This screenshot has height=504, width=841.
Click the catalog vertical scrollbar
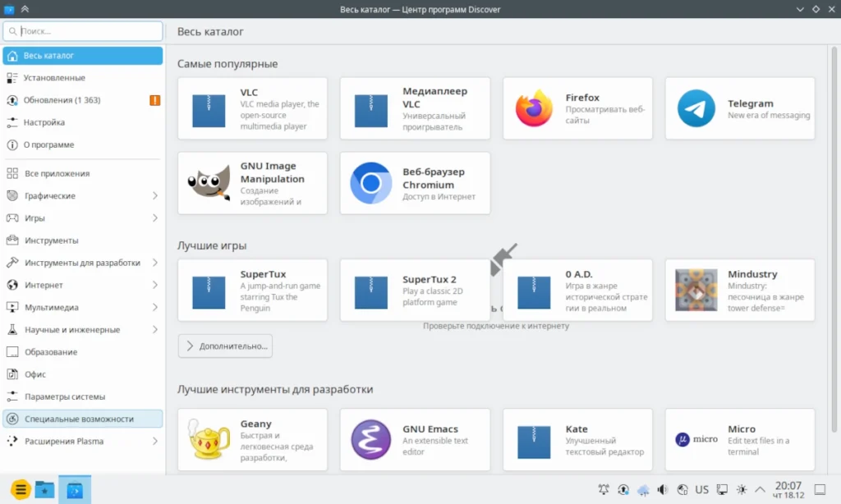tap(834, 239)
